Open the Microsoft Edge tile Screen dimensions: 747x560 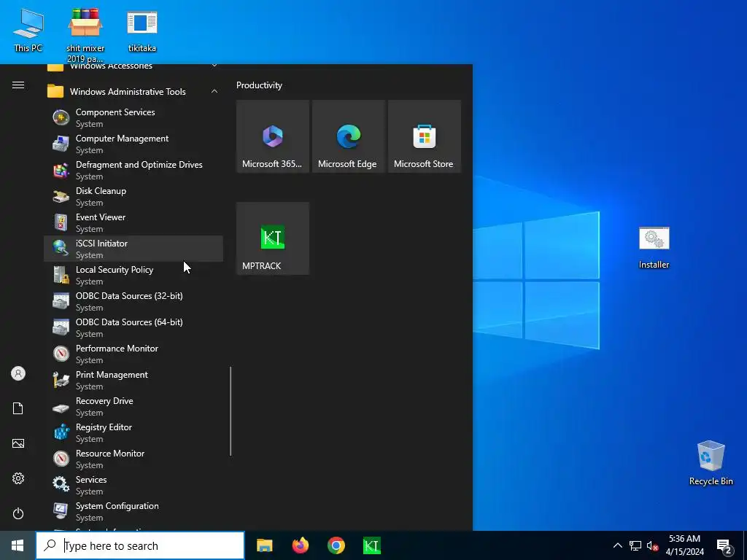[x=348, y=136]
